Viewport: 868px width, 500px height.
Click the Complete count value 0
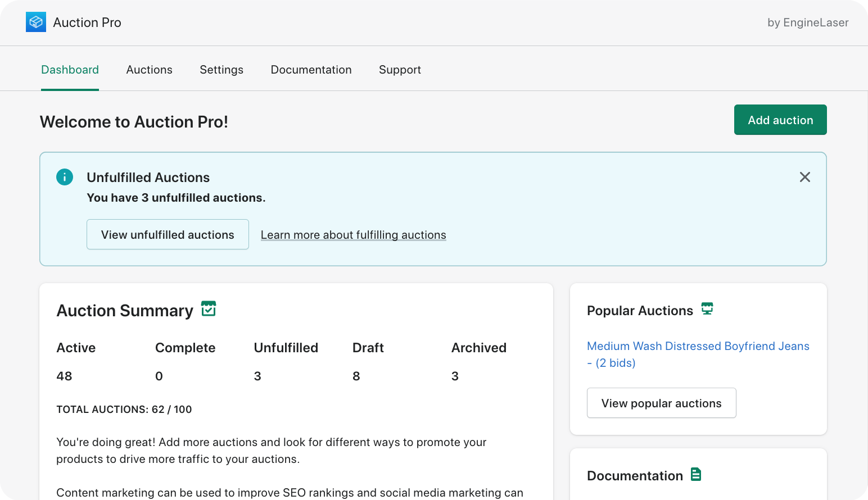159,376
